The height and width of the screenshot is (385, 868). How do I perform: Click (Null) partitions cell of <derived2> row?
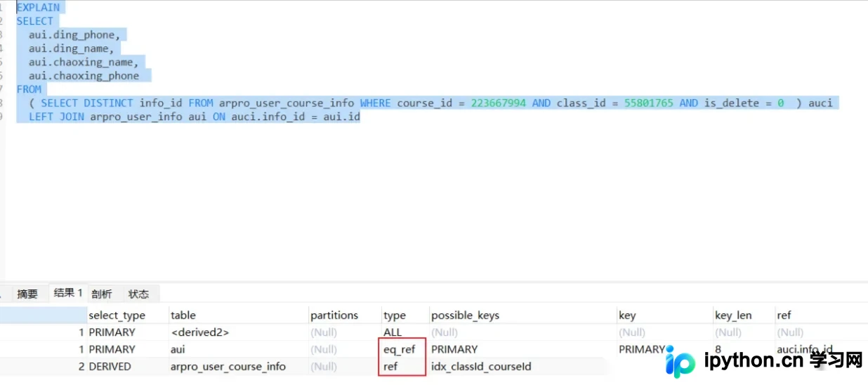(324, 332)
